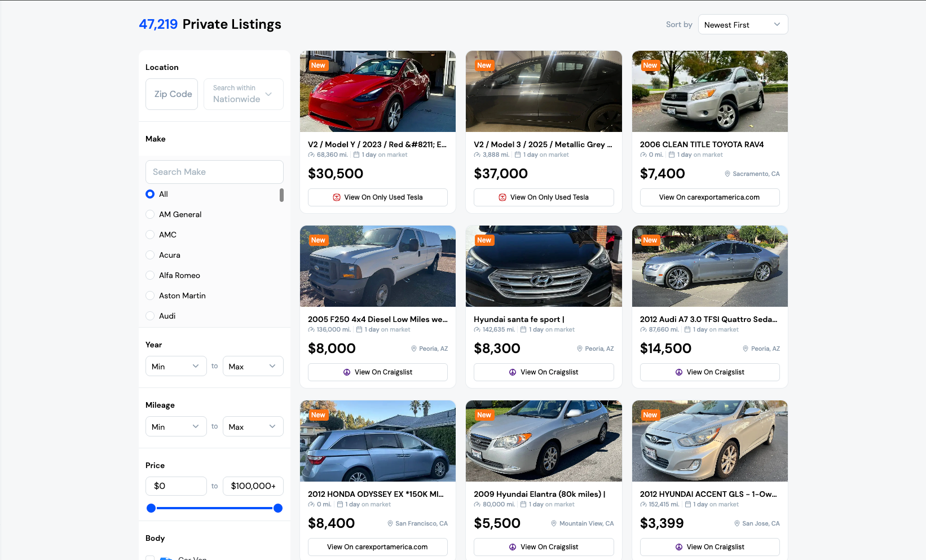Click View On carexportamerica.com for the RAV4
Screen dimensions: 926x560
tap(709, 197)
